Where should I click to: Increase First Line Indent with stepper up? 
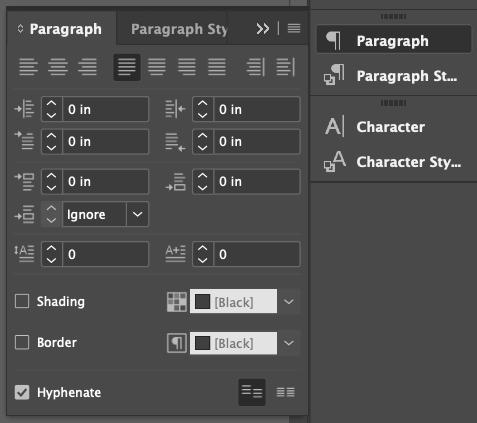[x=51, y=136]
